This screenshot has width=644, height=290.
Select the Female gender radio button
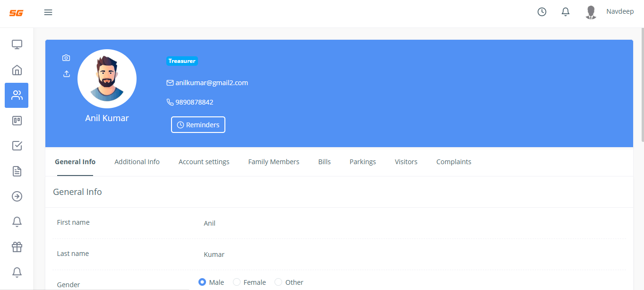237,282
